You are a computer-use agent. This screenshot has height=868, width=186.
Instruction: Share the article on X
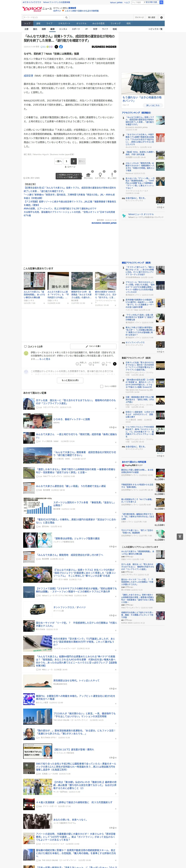pos(56,47)
